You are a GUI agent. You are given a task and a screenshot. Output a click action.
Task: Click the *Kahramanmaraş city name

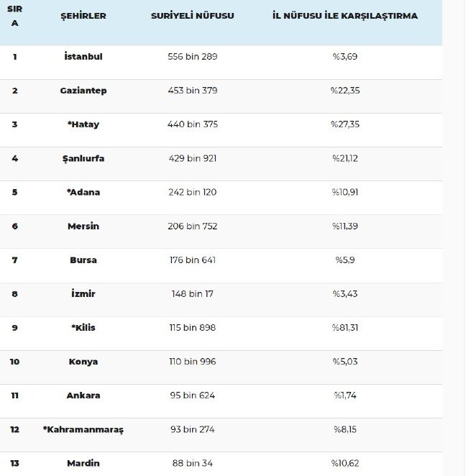[83, 429]
